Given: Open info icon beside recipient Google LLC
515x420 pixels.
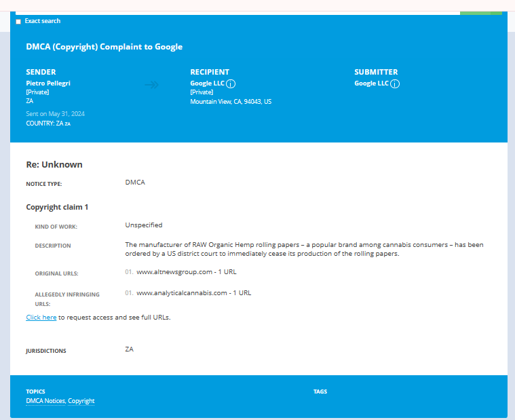Looking at the screenshot, I should pos(231,84).
